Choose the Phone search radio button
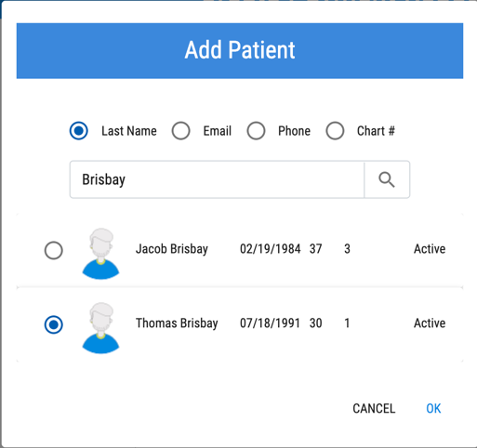 pyautogui.click(x=256, y=131)
